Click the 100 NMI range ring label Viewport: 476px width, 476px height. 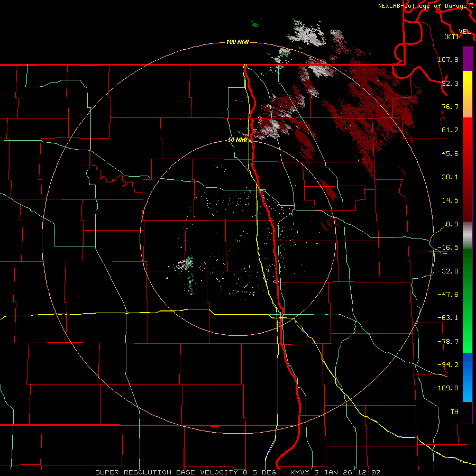237,42
